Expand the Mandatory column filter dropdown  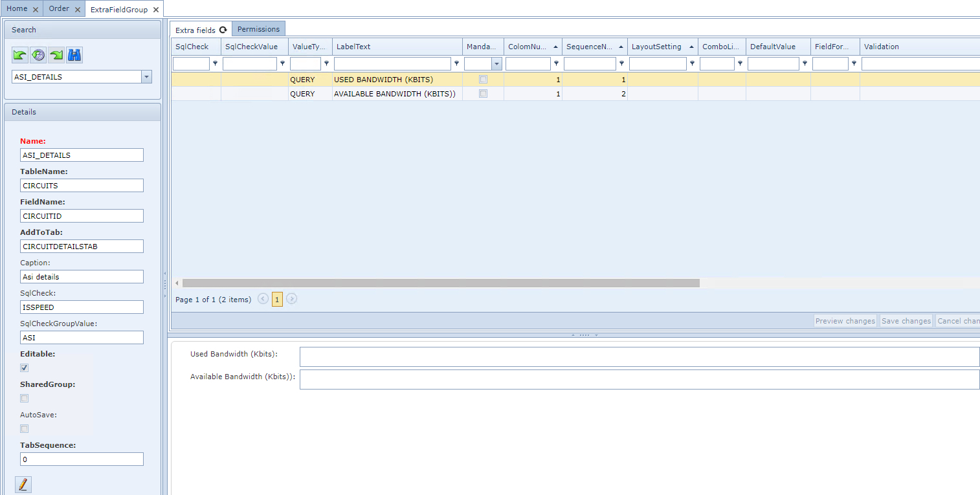click(x=496, y=63)
